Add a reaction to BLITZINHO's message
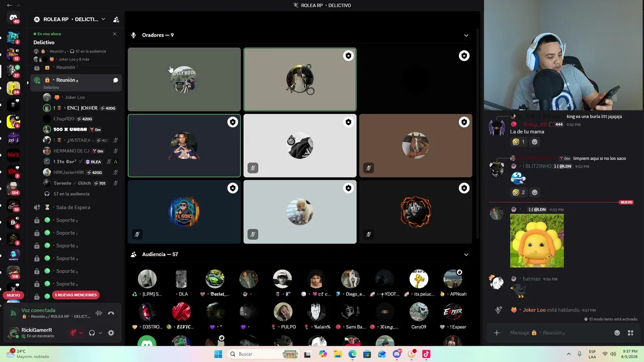The height and width of the screenshot is (362, 644). tap(535, 192)
